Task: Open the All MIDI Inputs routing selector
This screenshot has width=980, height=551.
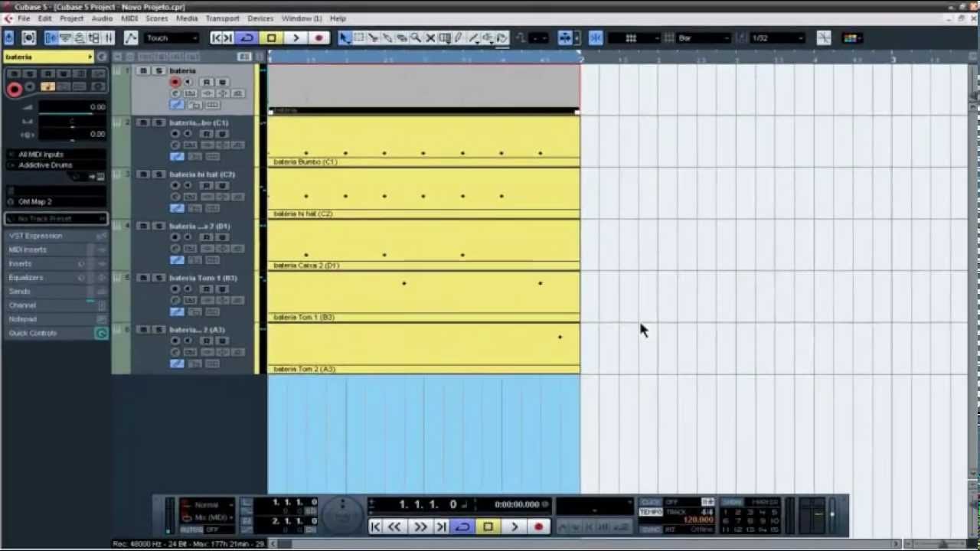Action: (57, 155)
